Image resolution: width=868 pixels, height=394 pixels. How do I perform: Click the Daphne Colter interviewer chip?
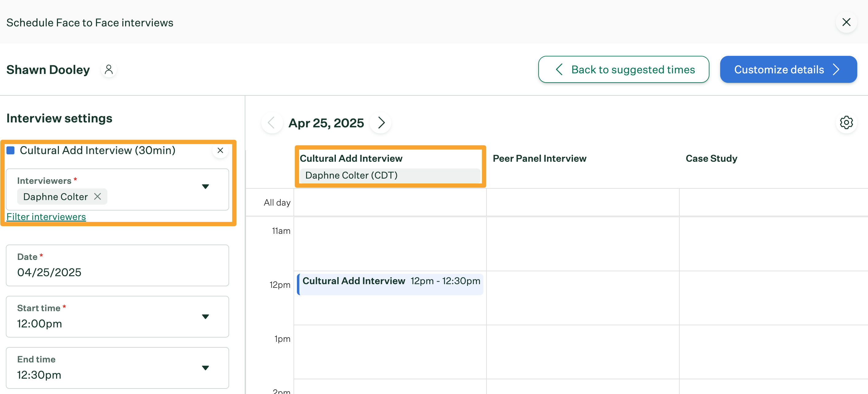pos(62,196)
